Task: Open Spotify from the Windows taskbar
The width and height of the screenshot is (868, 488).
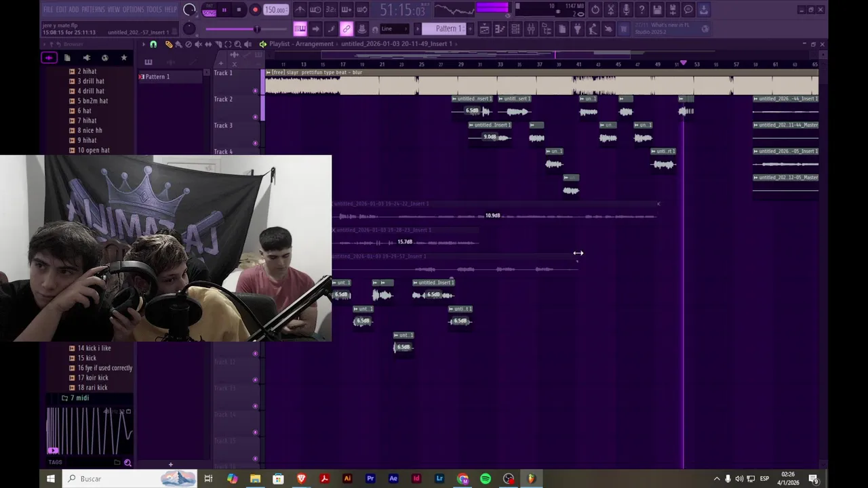Action: click(486, 479)
